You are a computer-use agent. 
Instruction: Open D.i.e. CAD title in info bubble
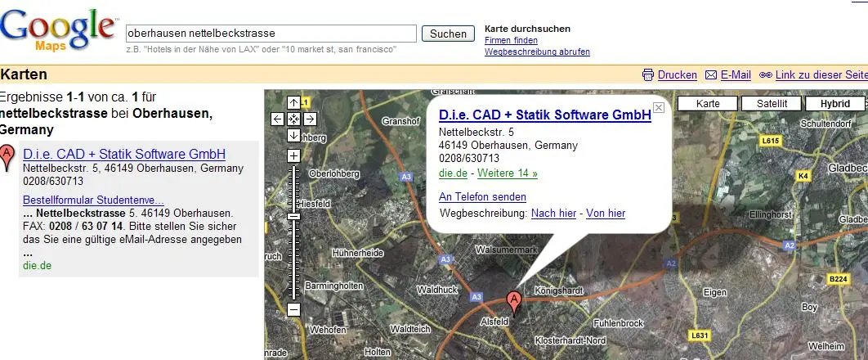545,115
